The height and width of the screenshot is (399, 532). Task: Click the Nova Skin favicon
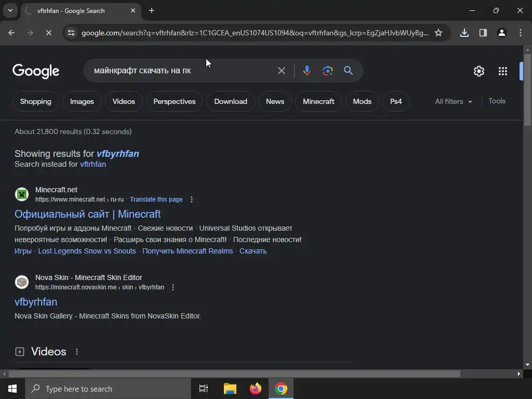(x=22, y=282)
